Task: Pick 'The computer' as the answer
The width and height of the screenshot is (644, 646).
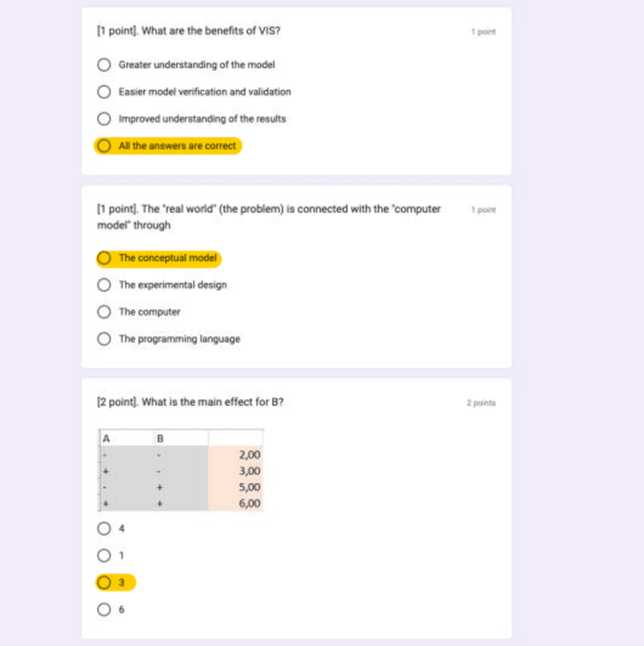Action: [x=104, y=312]
